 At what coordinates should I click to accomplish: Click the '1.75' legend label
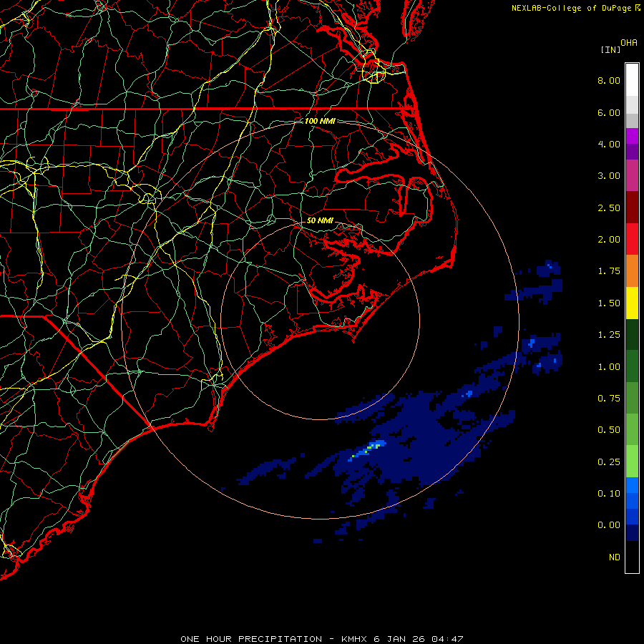tap(609, 271)
